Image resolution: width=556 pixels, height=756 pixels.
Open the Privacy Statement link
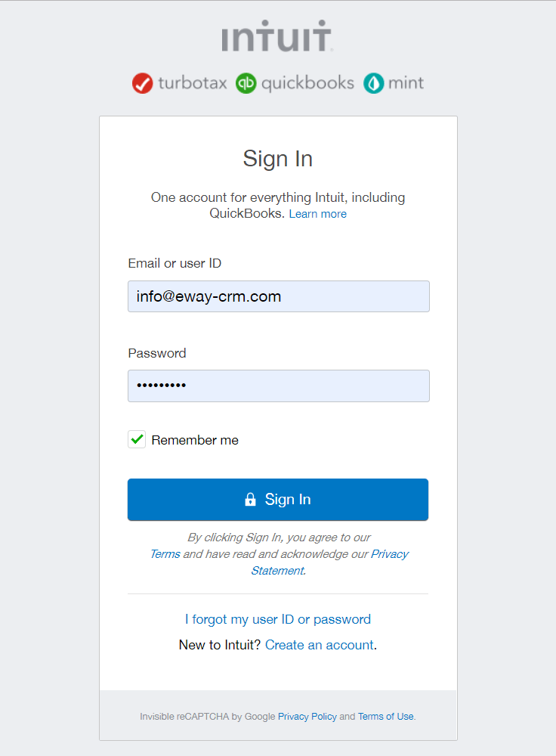pyautogui.click(x=390, y=553)
